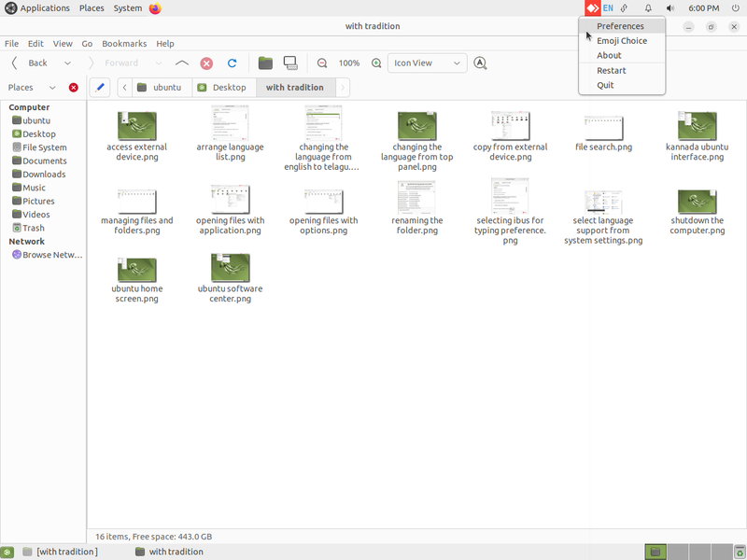Viewport: 747px width, 560px height.
Task: Open Videos in the sidebar
Action: point(31,215)
